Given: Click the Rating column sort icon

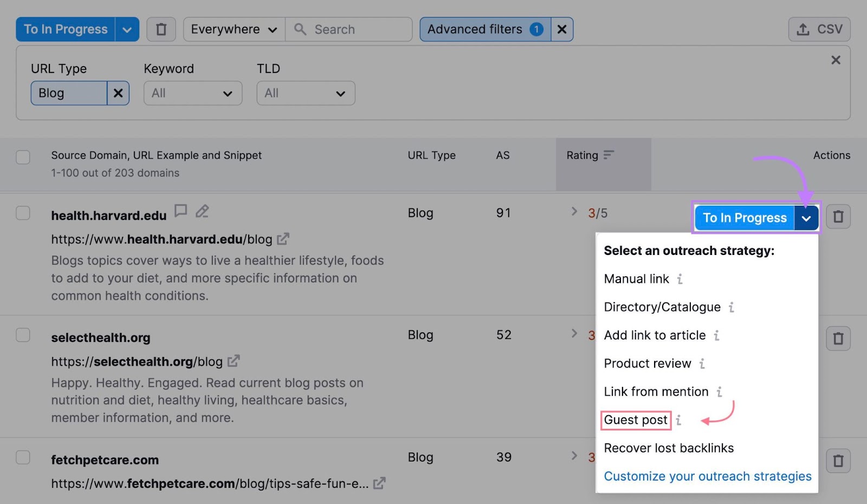Looking at the screenshot, I should [x=609, y=155].
